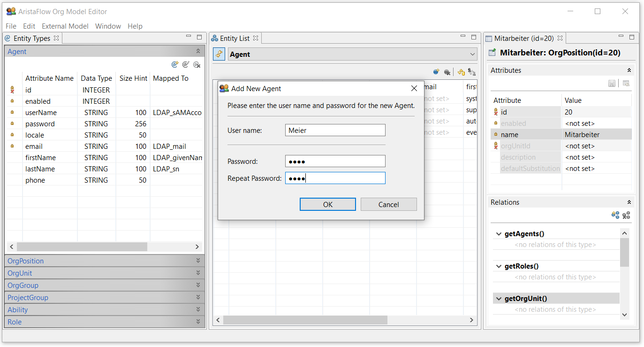Open the External Model menu
The height and width of the screenshot is (347, 644).
point(65,26)
